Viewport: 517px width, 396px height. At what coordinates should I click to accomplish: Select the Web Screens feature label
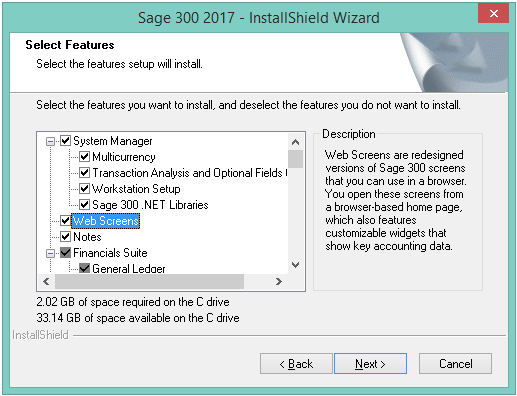(x=105, y=221)
